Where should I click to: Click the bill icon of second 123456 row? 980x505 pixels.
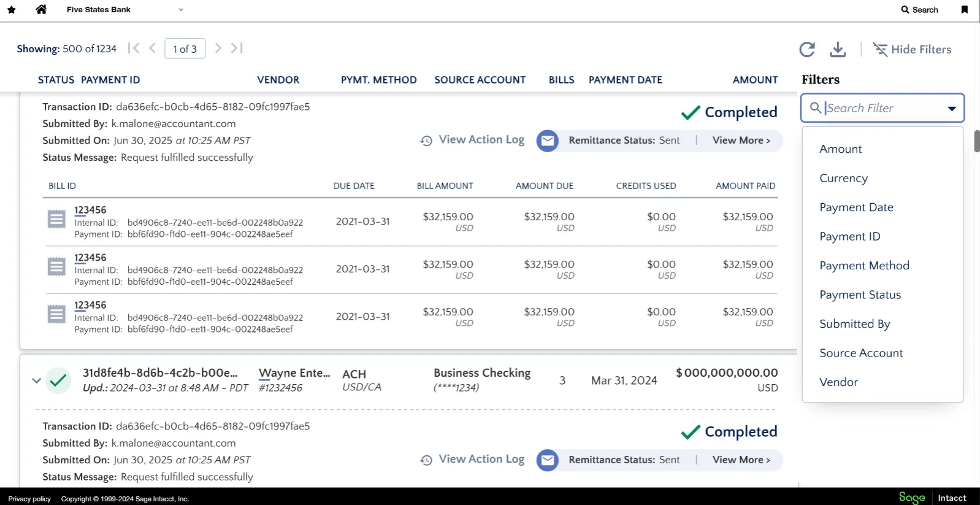pyautogui.click(x=56, y=267)
